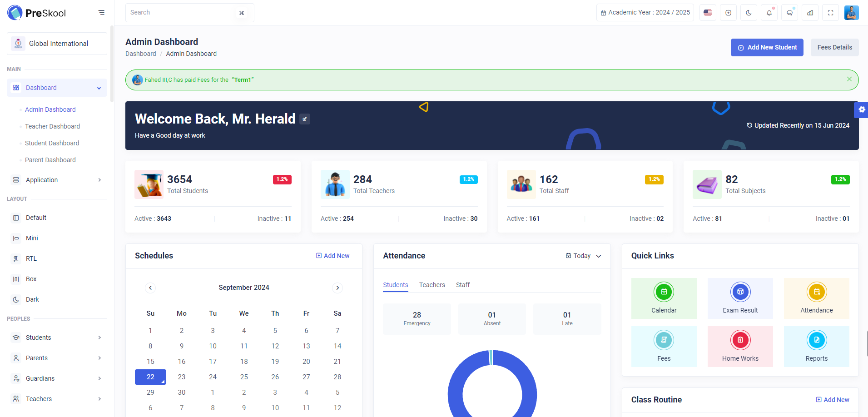Screen dimensions: 868x417
Task: Collapse the Dashboard menu
Action: click(57, 88)
